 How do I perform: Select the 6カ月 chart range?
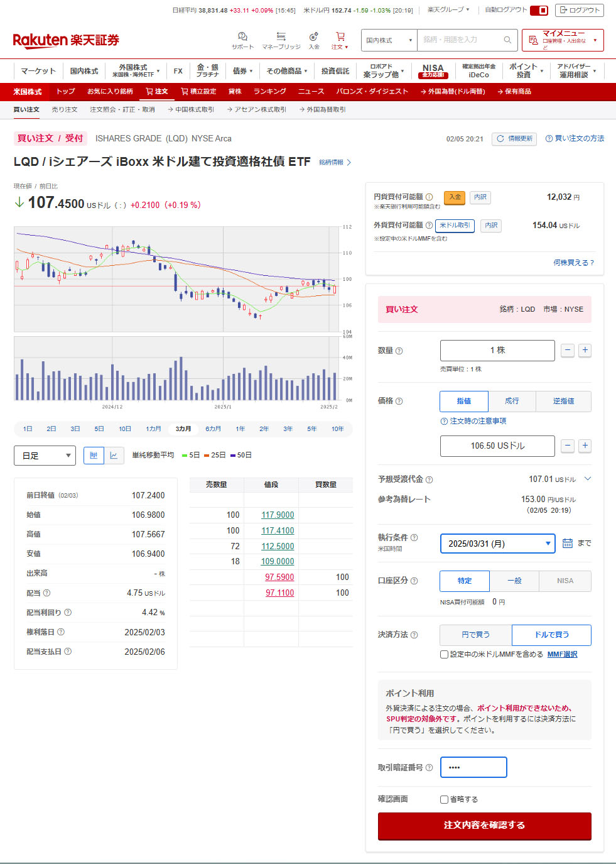point(213,429)
